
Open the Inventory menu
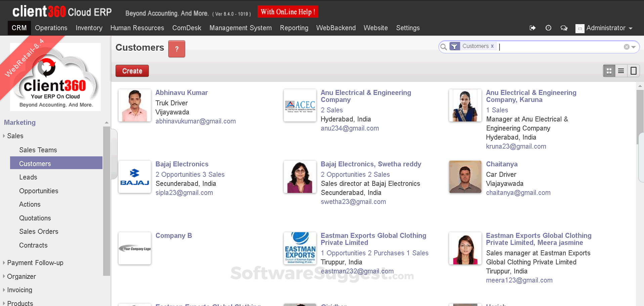89,28
